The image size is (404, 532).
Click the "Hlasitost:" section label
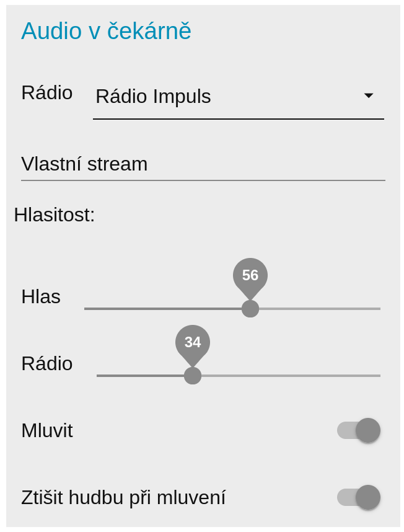point(55,215)
